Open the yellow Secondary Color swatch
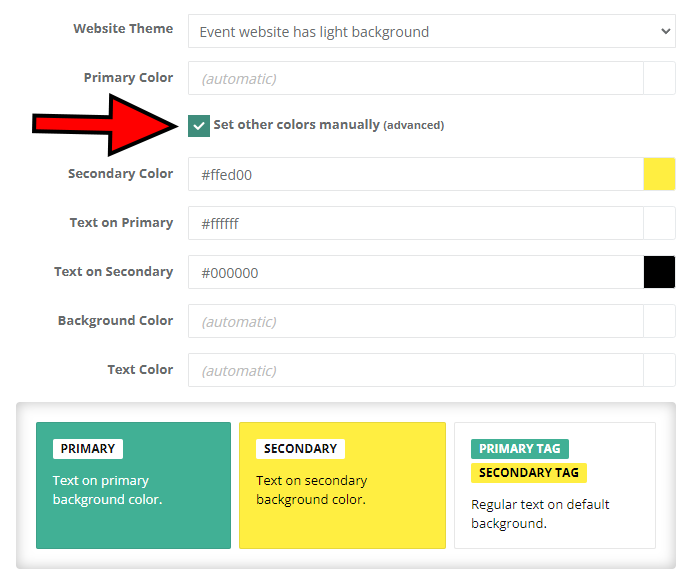Image resolution: width=694 pixels, height=585 pixels. 659,174
